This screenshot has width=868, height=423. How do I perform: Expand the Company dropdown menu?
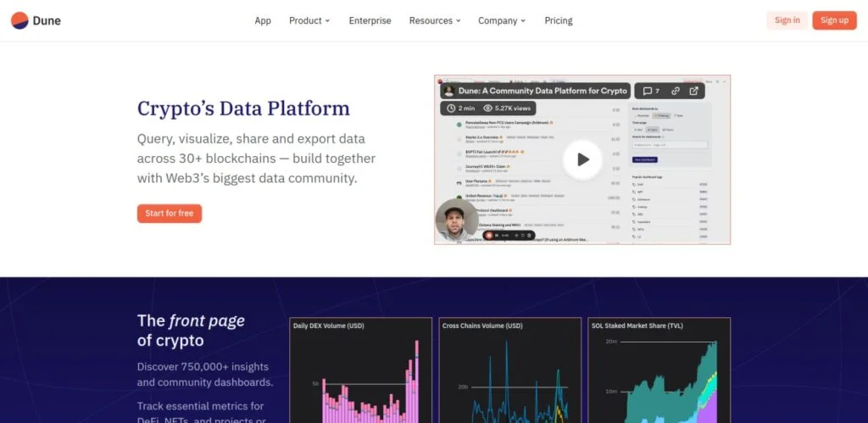click(502, 20)
